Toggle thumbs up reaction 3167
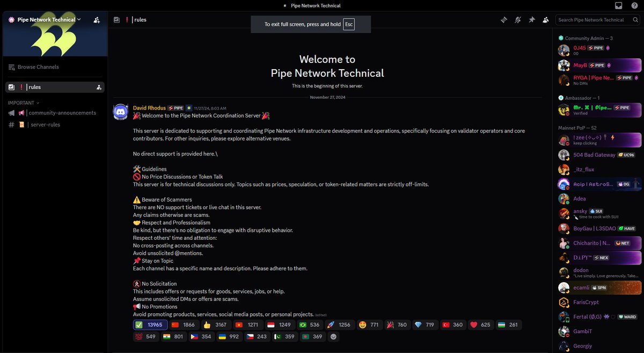The image size is (644, 353). click(216, 325)
